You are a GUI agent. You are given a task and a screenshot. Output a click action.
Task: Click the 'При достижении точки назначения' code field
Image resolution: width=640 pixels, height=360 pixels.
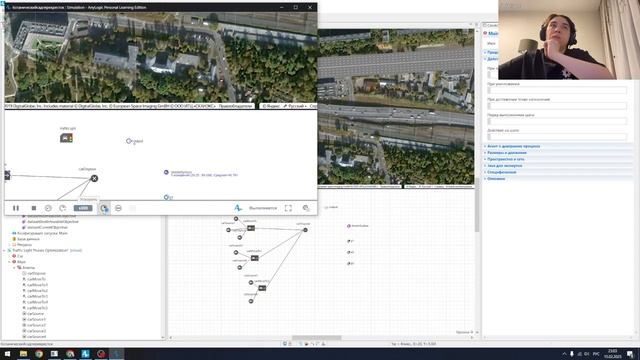click(557, 106)
